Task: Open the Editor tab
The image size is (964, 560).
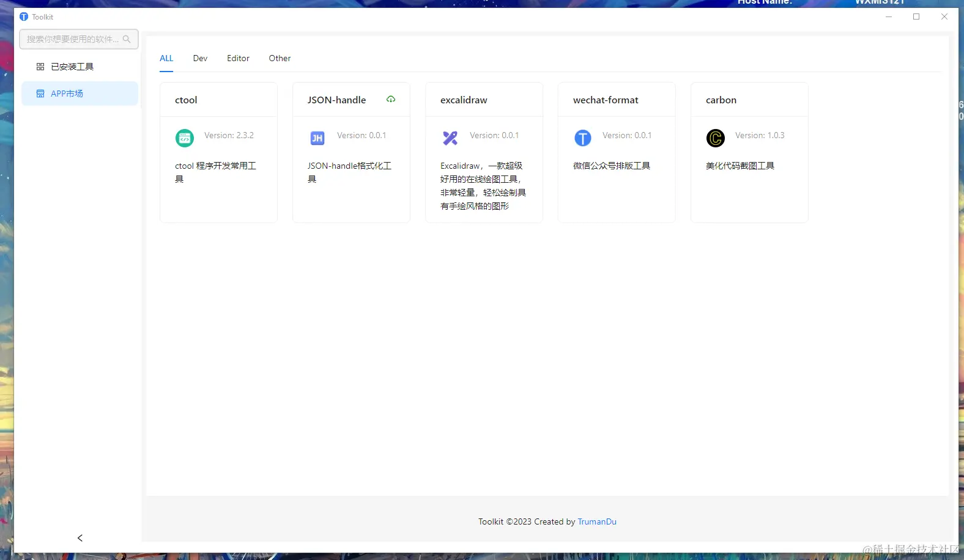Action: (238, 59)
